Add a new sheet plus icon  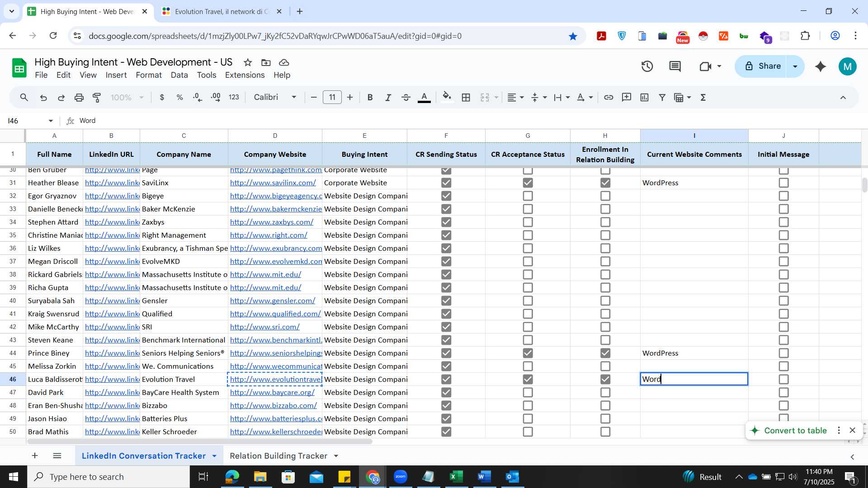(35, 456)
